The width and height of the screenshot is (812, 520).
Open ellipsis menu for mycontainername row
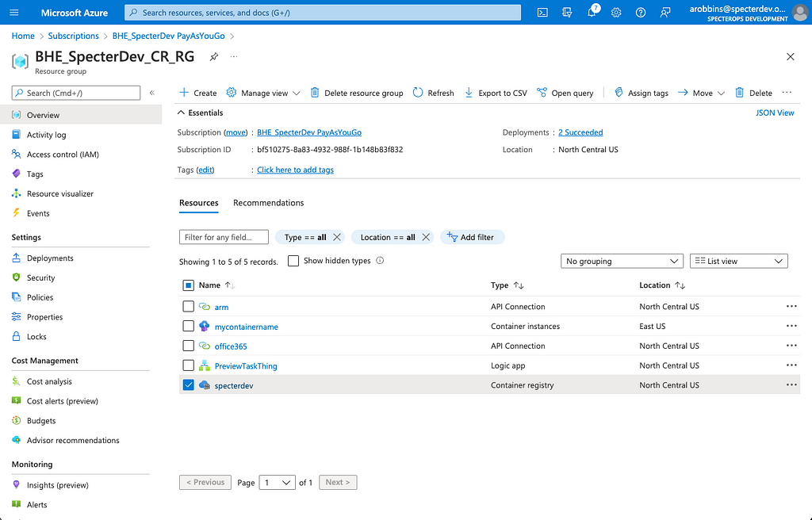[791, 326]
